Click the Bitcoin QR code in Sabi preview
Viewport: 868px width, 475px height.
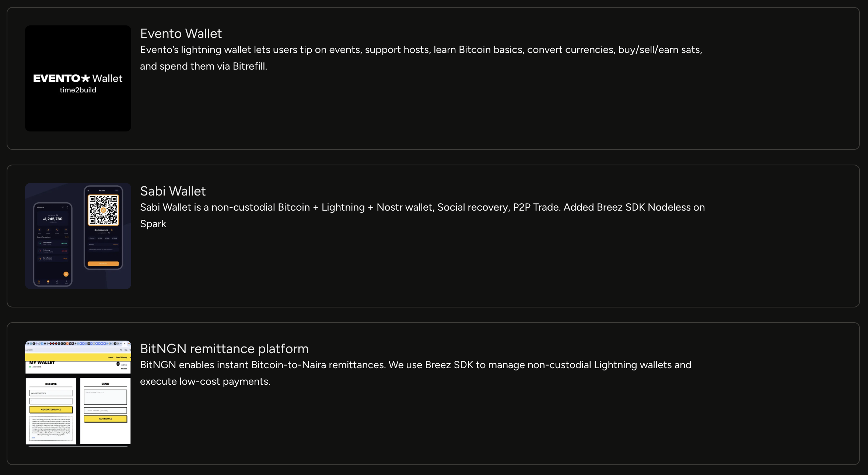pos(103,210)
